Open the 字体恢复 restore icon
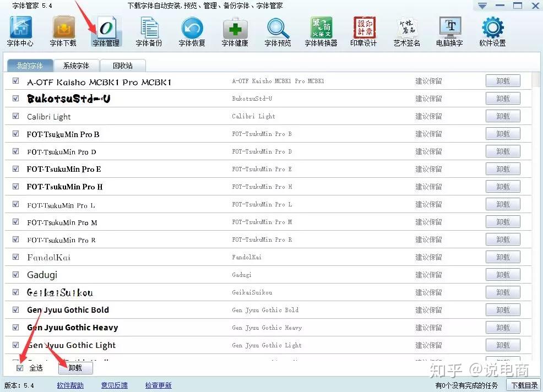Screen dimensions: 543x392 tap(192, 31)
